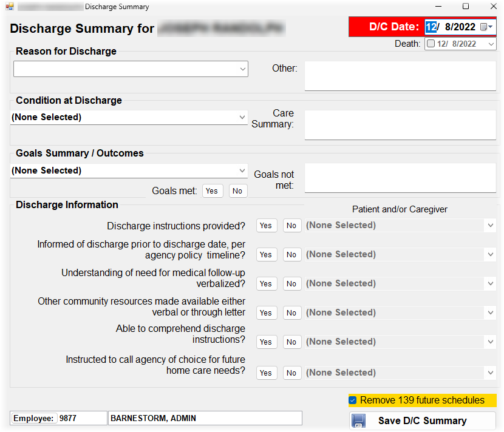
Task: Click in the Other reason text box
Action: [x=400, y=76]
